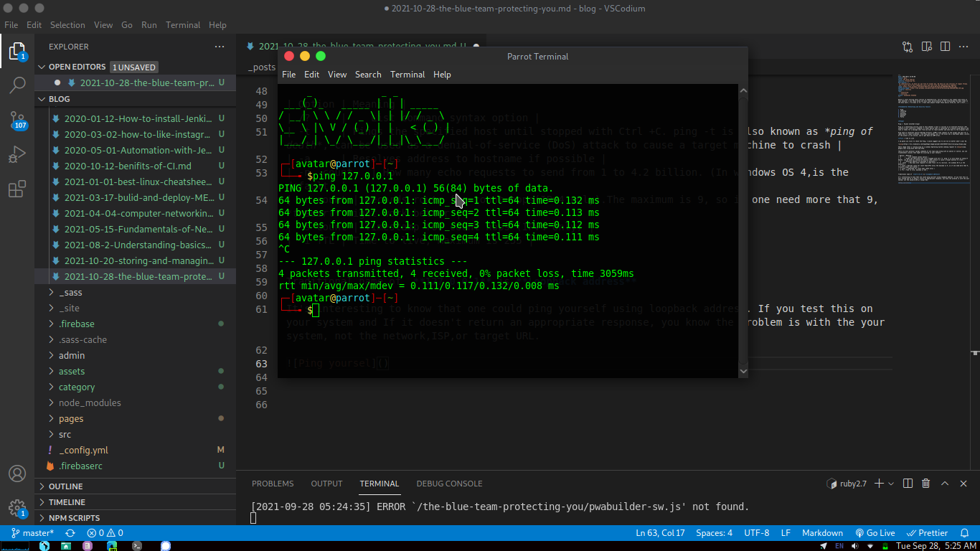Click the Parrot Terminal prompt input line
980x551 pixels.
coord(508,310)
